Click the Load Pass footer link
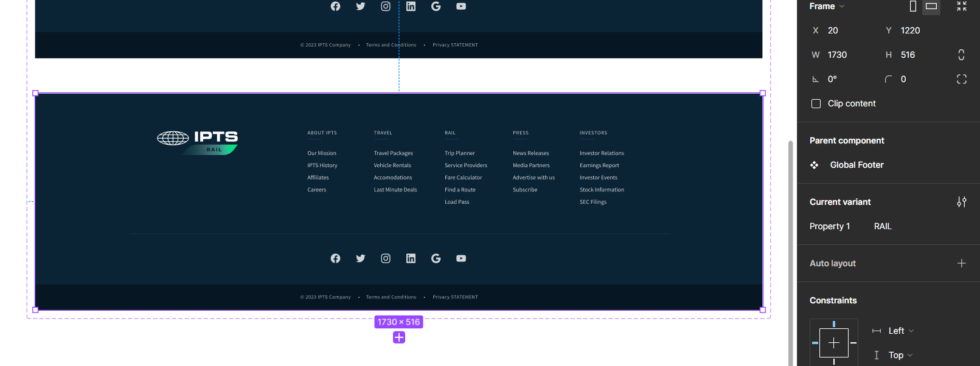 (457, 202)
